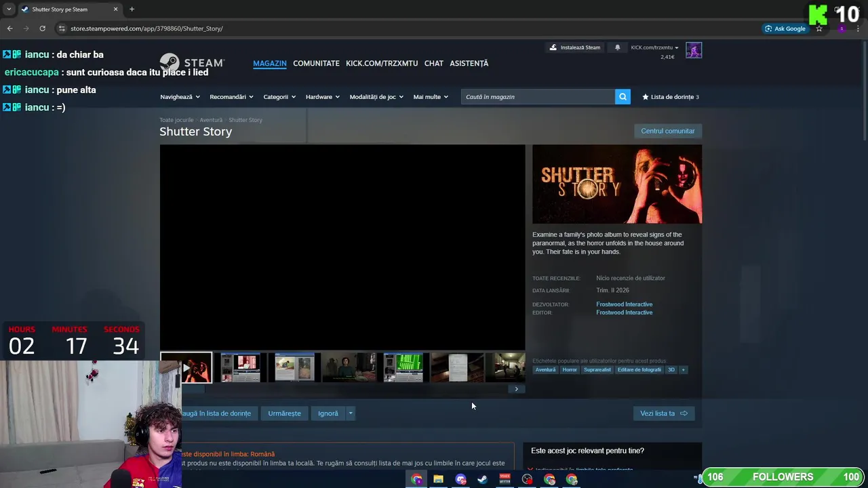Screen dimensions: 868x488
Task: Expand the Modalități de joc menu
Action: [x=376, y=97]
